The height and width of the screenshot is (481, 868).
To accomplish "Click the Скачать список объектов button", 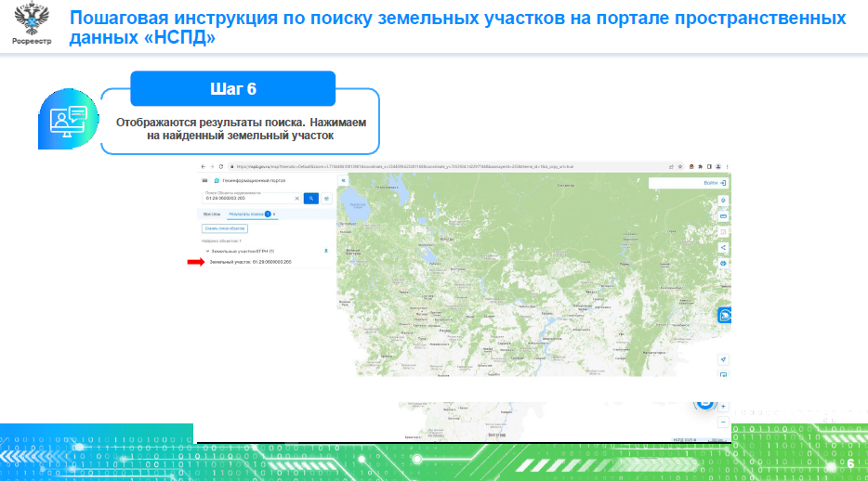I will pyautogui.click(x=225, y=228).
